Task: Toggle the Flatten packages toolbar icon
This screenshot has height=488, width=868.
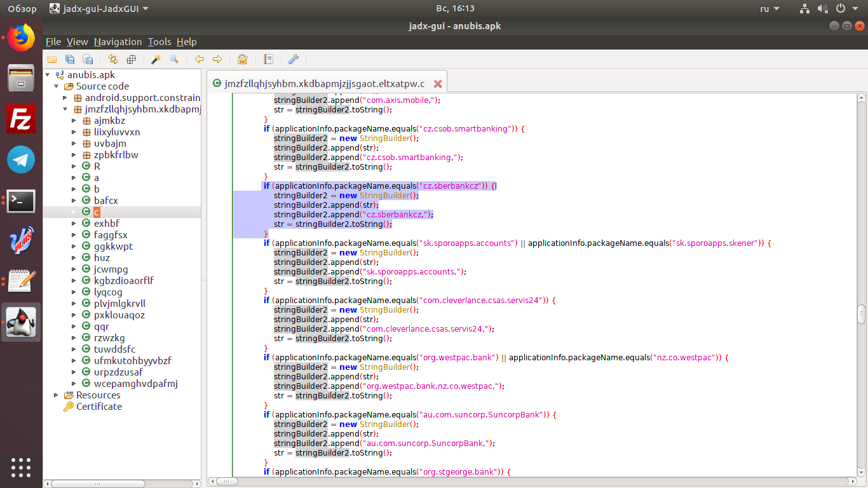Action: point(132,59)
